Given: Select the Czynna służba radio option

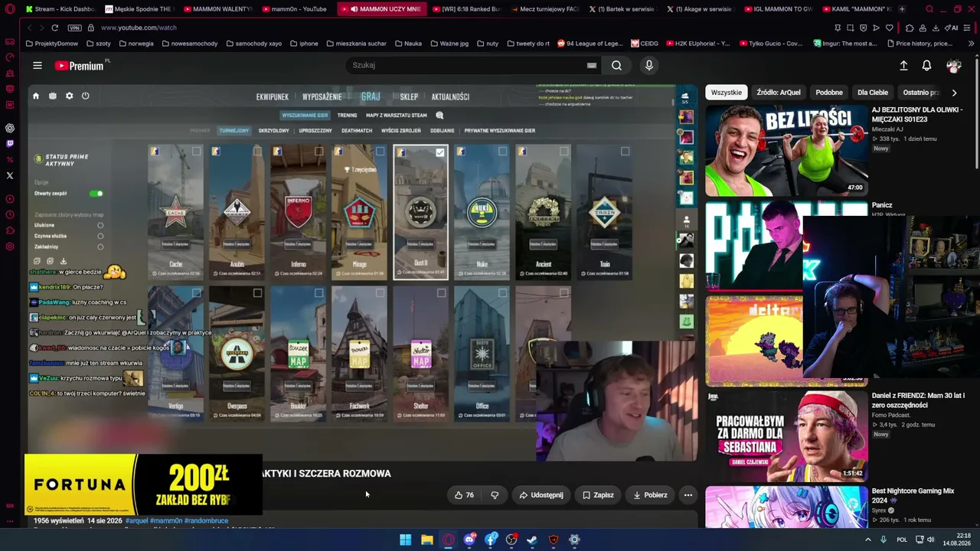Looking at the screenshot, I should pos(100,236).
